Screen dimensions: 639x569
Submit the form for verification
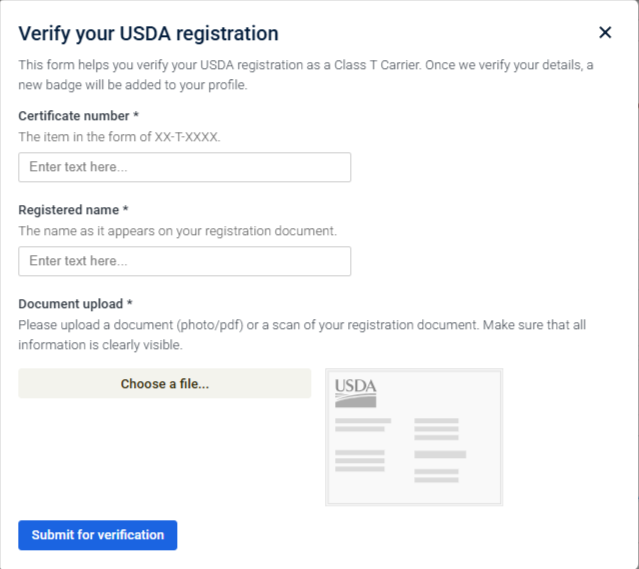click(x=98, y=535)
